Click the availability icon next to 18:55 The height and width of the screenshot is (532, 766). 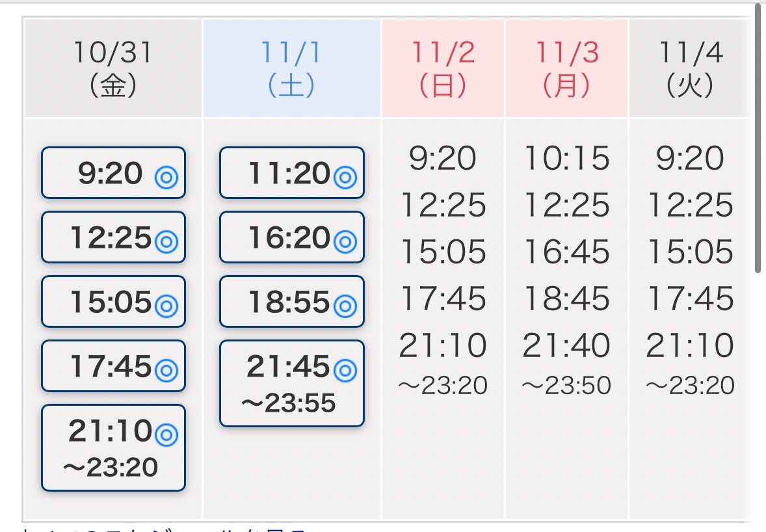point(345,306)
